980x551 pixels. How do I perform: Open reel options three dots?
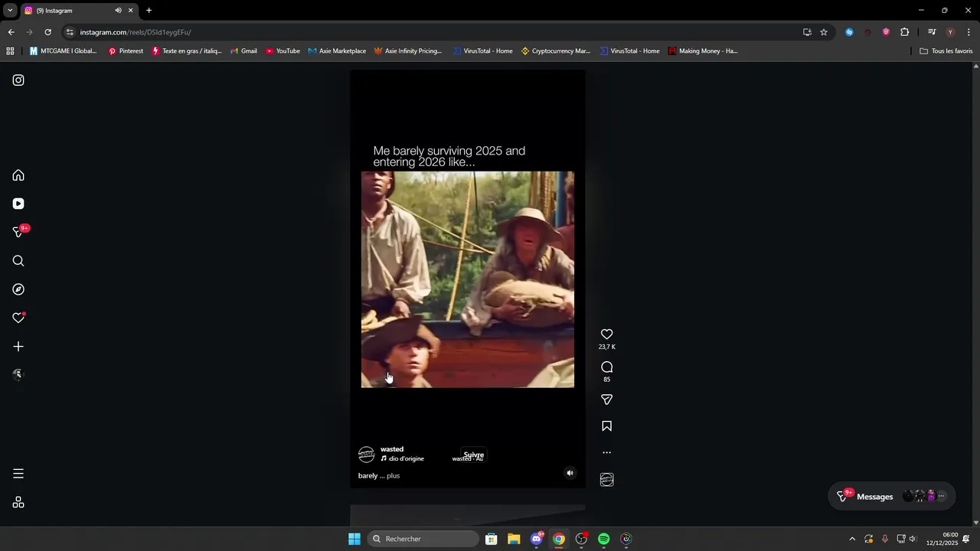click(x=606, y=452)
